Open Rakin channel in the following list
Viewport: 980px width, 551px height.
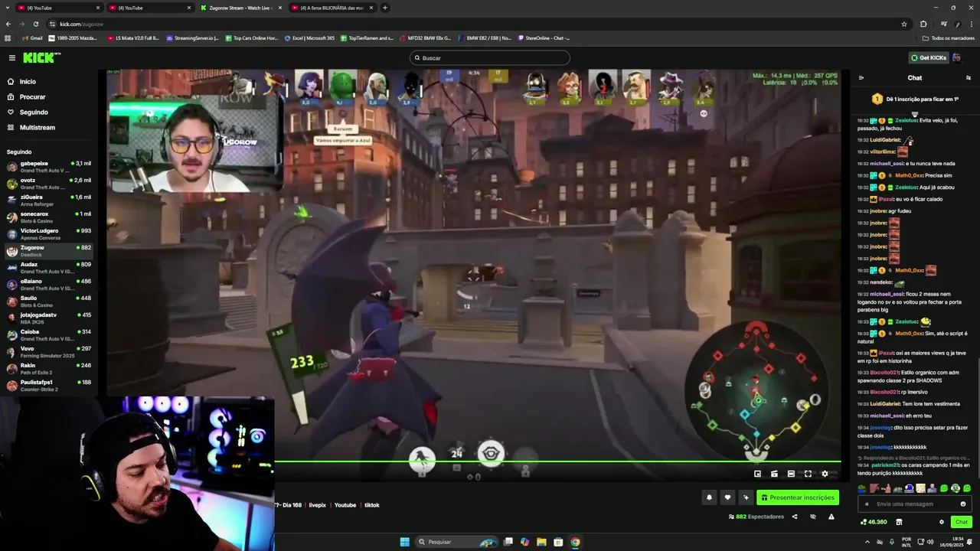[x=49, y=368]
